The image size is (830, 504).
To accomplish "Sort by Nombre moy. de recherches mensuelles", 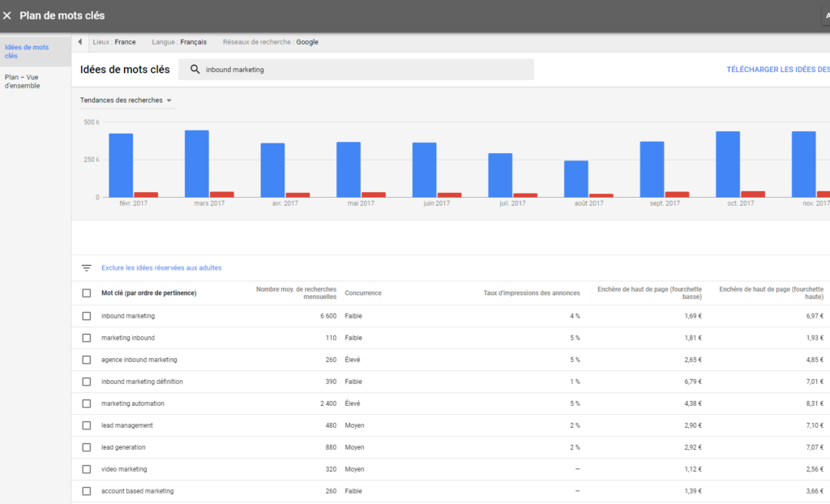I will [x=295, y=293].
